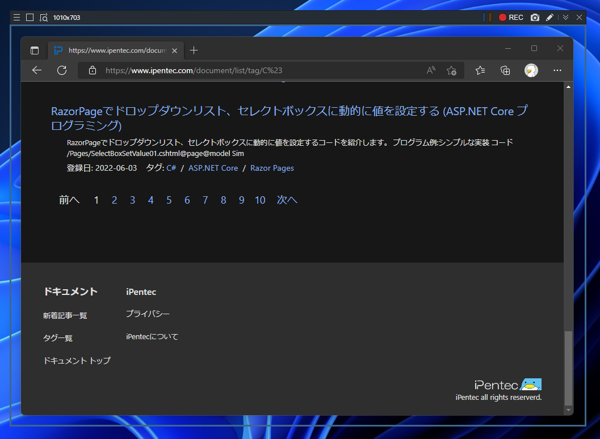
Task: Go to page 7
Action: pyautogui.click(x=205, y=200)
